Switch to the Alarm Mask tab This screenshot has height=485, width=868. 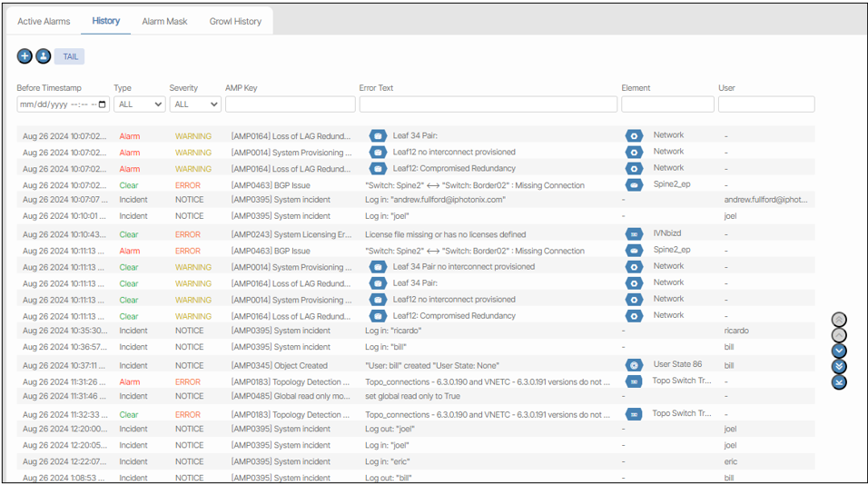pos(164,21)
